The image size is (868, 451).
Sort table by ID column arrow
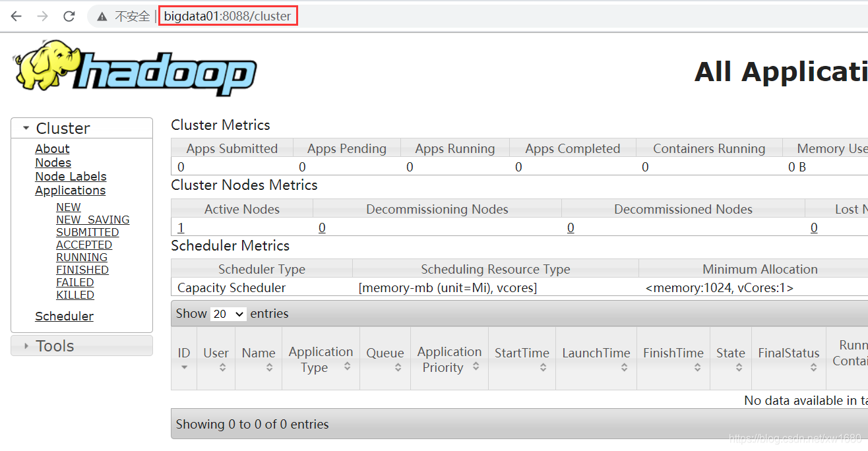coord(184,367)
